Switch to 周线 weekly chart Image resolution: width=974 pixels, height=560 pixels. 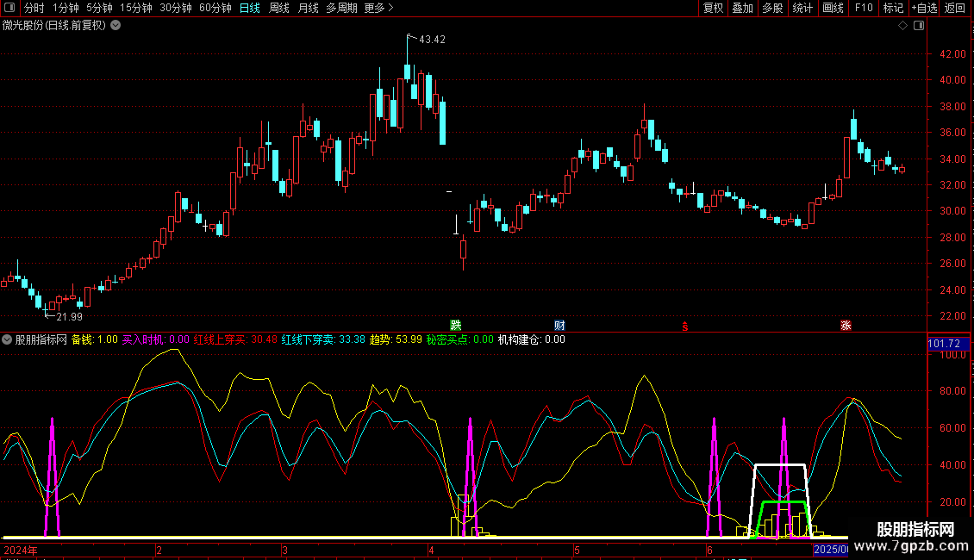pos(279,8)
